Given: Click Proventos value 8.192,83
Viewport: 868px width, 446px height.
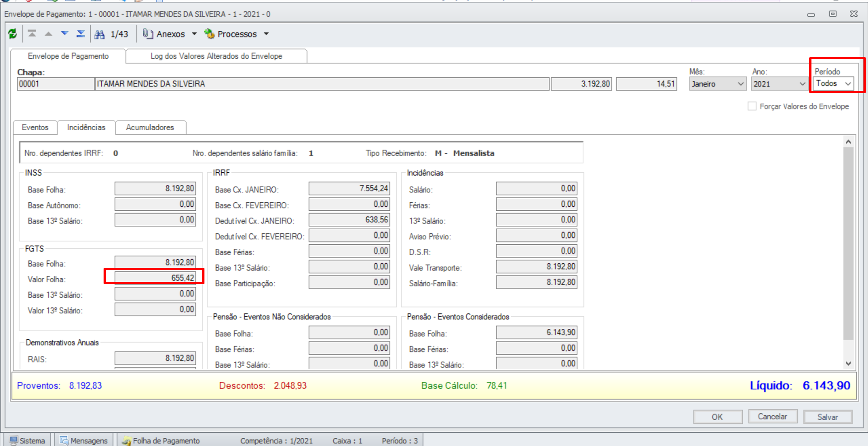Looking at the screenshot, I should (x=85, y=386).
